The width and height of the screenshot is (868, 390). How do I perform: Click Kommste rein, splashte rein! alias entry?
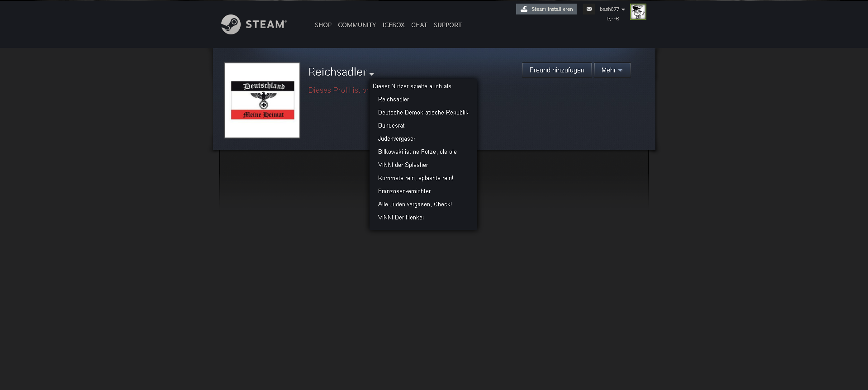click(x=415, y=178)
